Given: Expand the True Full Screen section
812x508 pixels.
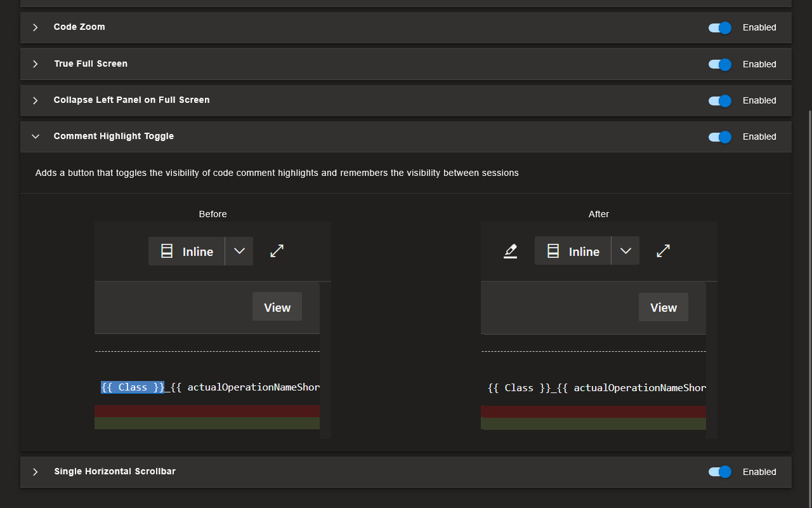Looking at the screenshot, I should pyautogui.click(x=36, y=64).
